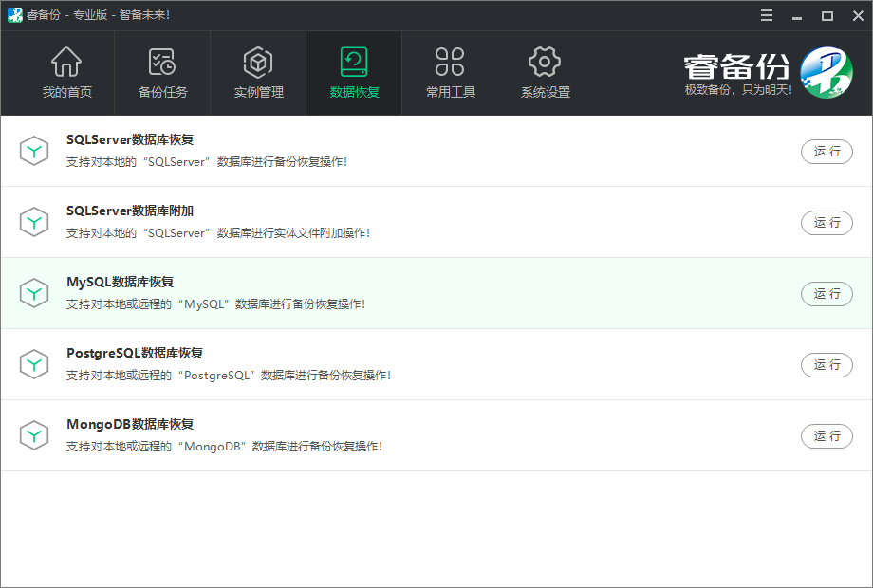Click 运行 next to PostgreSQL数据库恢复

(x=827, y=365)
